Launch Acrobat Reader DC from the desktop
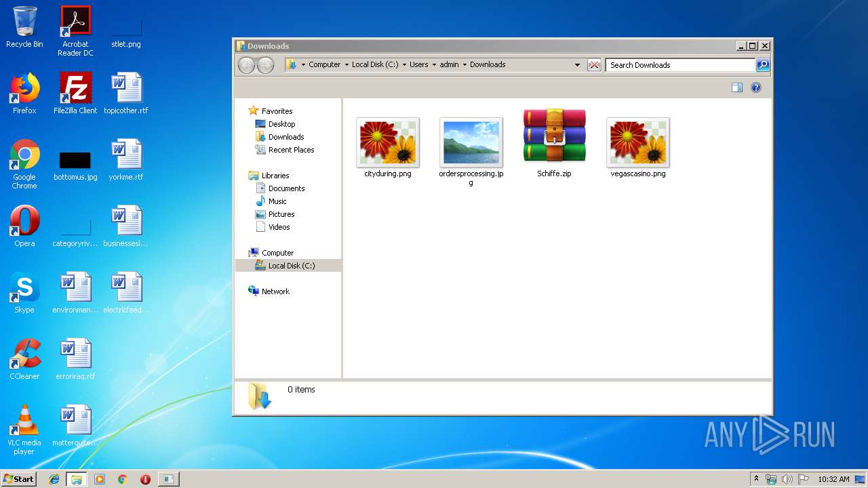 point(75,32)
